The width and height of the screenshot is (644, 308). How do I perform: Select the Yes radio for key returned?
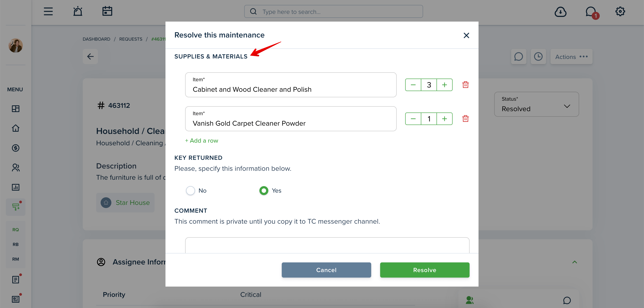264,191
